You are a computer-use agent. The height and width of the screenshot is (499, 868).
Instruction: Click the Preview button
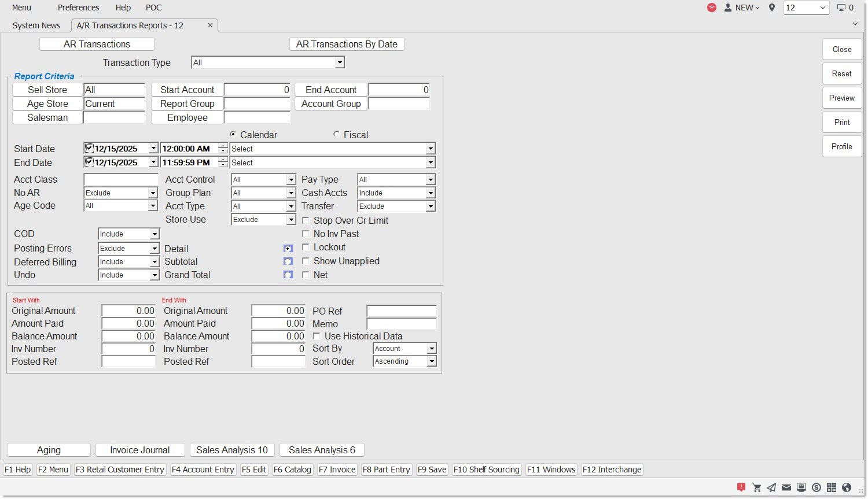click(x=841, y=98)
